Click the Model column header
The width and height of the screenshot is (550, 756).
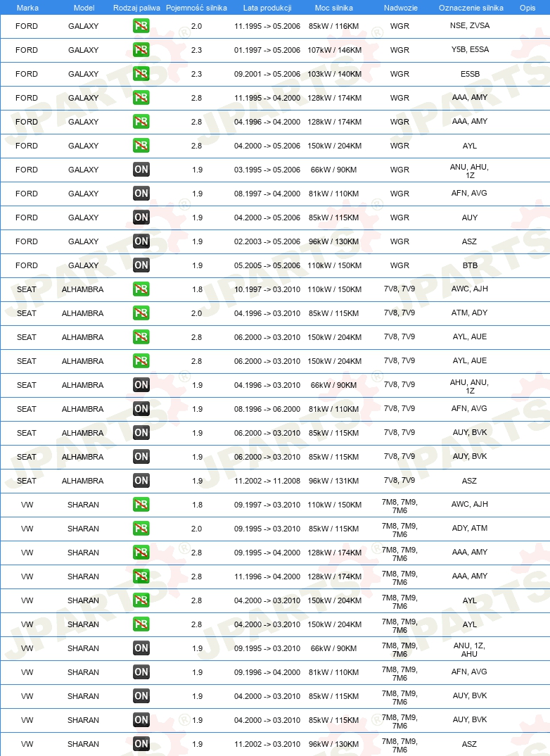84,8
